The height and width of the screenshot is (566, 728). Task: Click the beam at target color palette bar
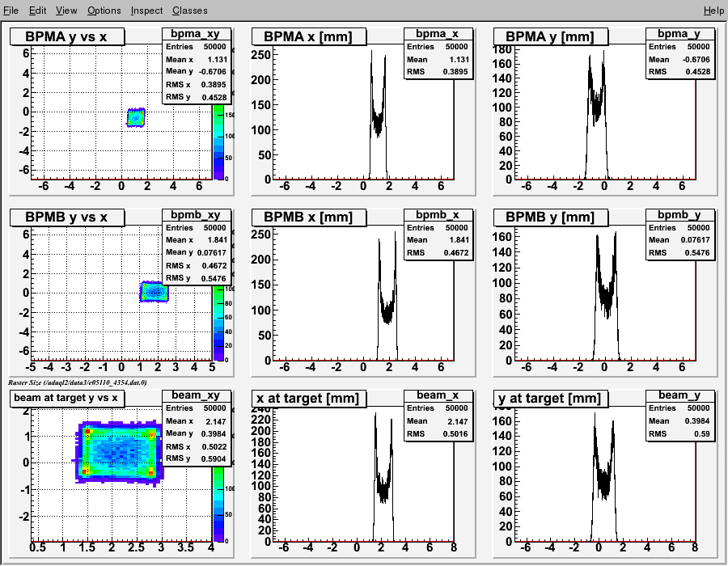pos(218,504)
